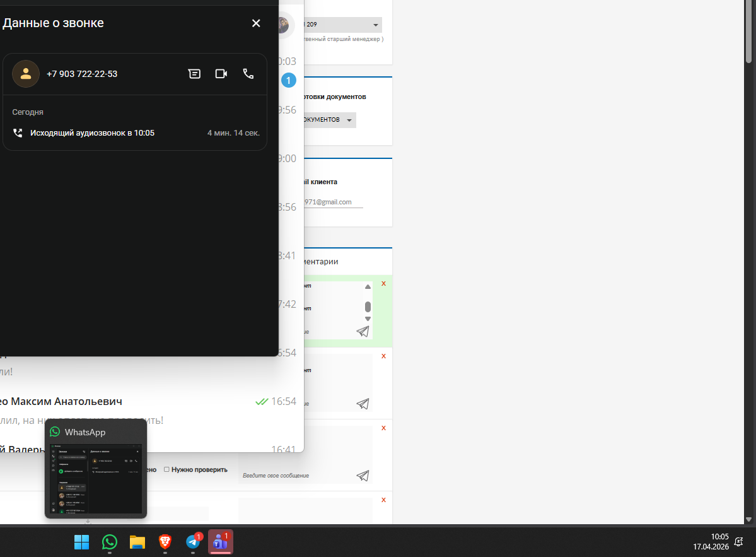Click the contact avatar in call details

(x=26, y=74)
